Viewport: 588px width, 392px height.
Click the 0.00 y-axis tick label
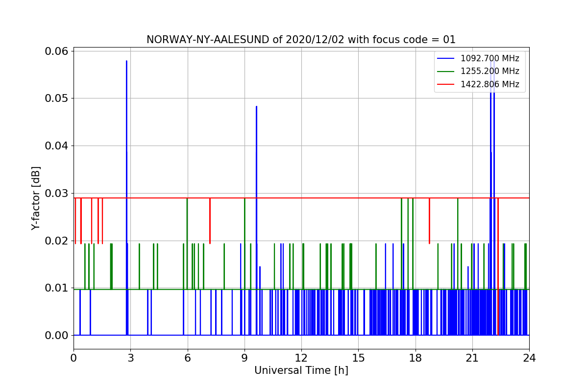pos(55,335)
